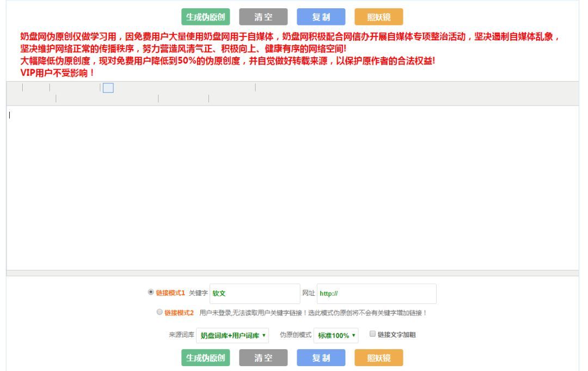Click the red 大幅降低伪原创度 notice line
588x371 pixels.
pos(228,61)
